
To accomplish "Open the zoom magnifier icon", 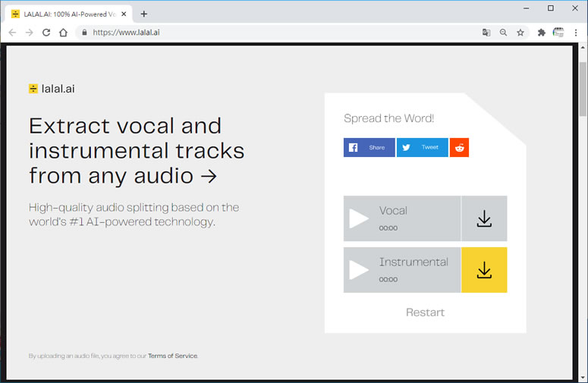I will click(x=503, y=33).
